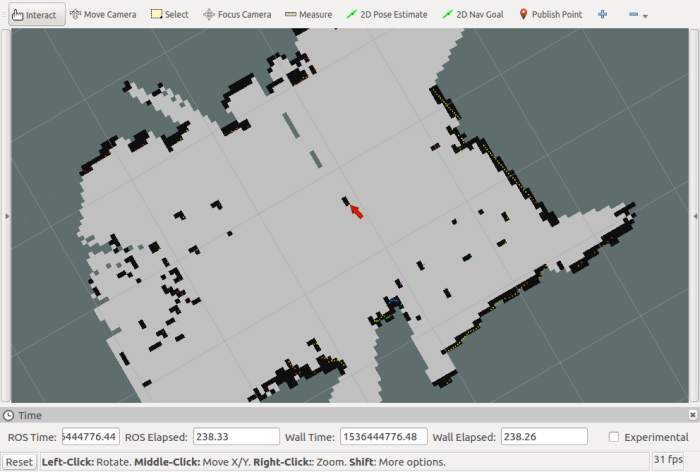The width and height of the screenshot is (700, 472).
Task: Click the Wall Time field
Action: [x=384, y=436]
